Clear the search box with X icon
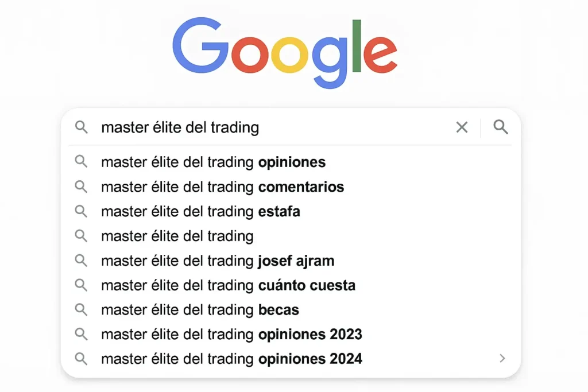Image resolution: width=588 pixels, height=392 pixels. click(462, 127)
